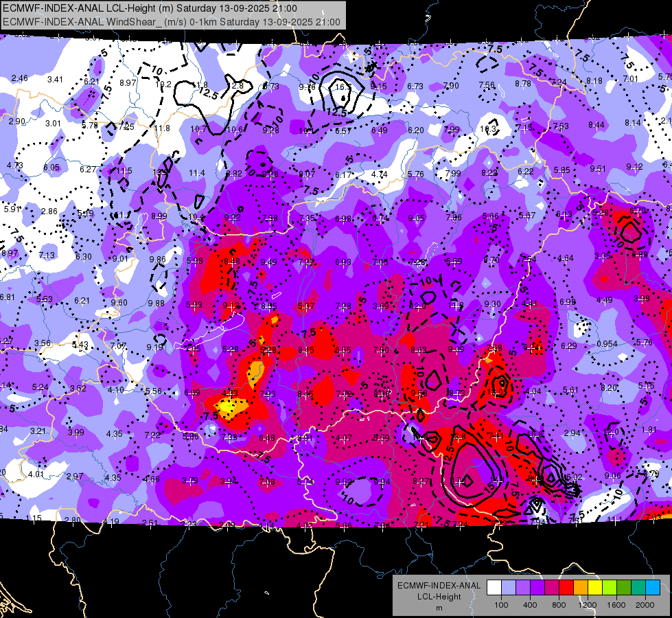Click the orange legend color swatch
This screenshot has height=618, width=672.
(x=581, y=587)
